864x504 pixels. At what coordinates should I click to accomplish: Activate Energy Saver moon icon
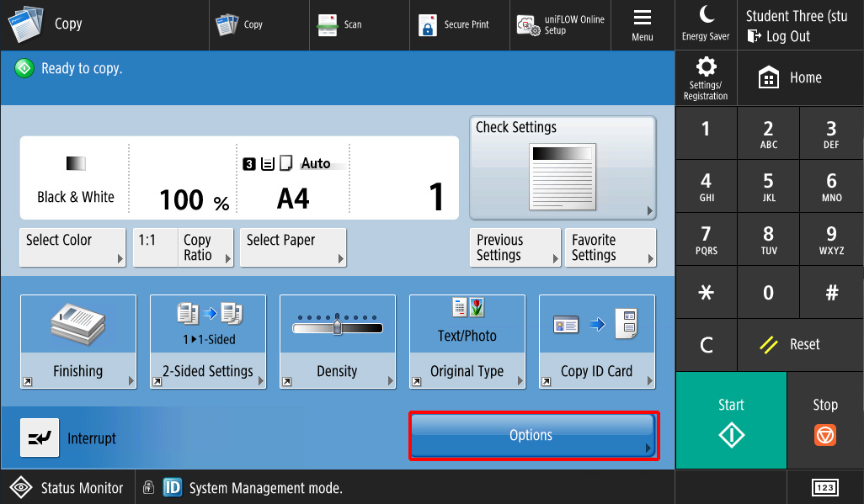pos(706,24)
